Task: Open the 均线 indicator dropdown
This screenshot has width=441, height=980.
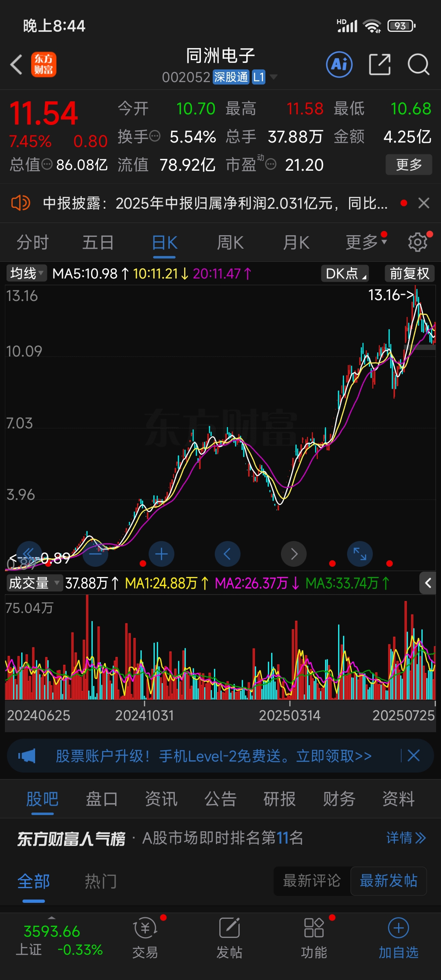Action: (27, 273)
